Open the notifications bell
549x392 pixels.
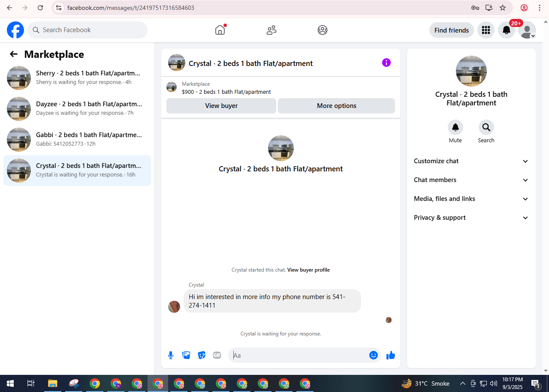tap(507, 30)
